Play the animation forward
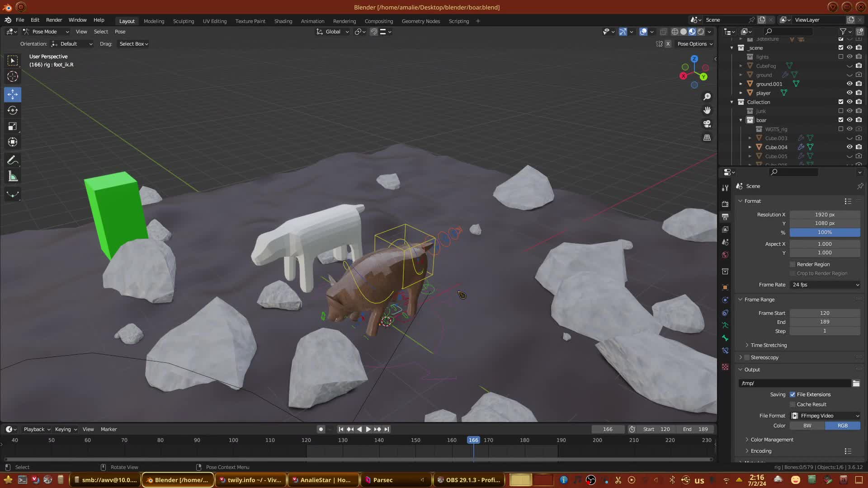 coord(368,429)
